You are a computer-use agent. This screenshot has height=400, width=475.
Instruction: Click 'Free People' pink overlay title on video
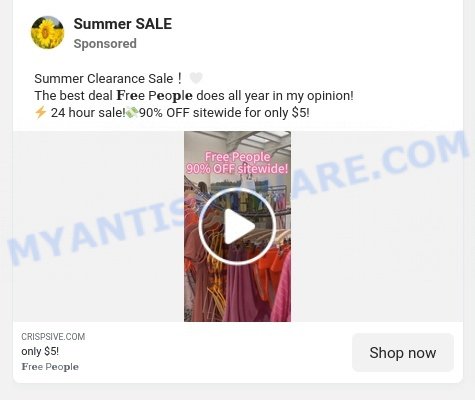click(x=237, y=157)
